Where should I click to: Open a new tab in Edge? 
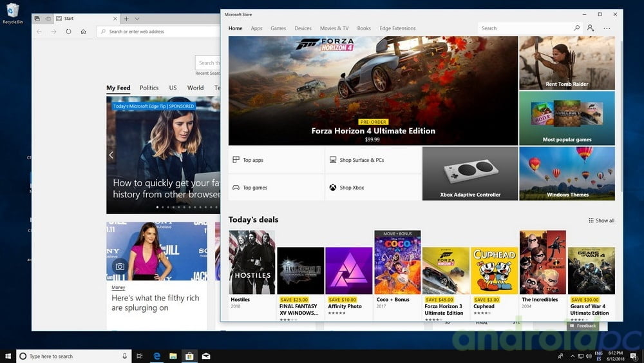tap(126, 19)
